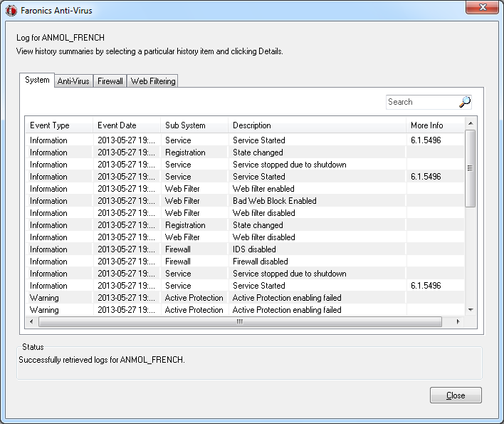Click the horizontal scrollbar left arrow

[31, 321]
